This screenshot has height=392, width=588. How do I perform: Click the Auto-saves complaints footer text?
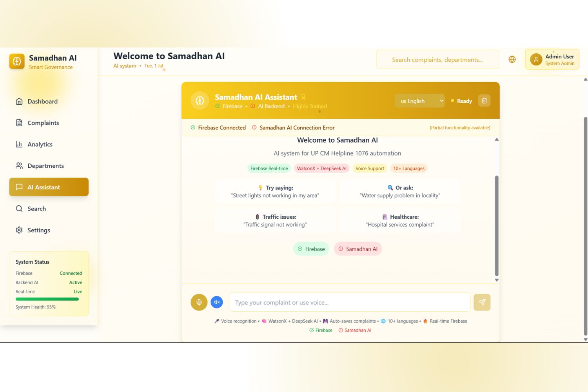click(x=353, y=321)
